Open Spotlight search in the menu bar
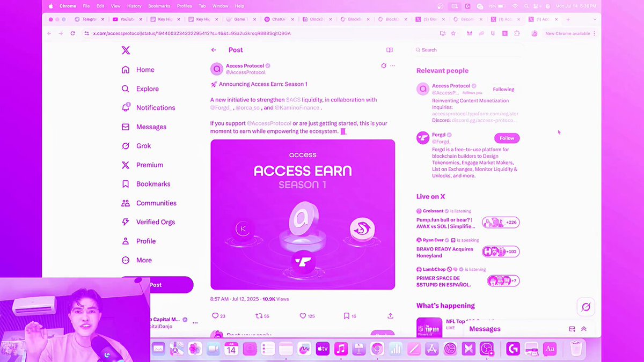 coord(526,6)
